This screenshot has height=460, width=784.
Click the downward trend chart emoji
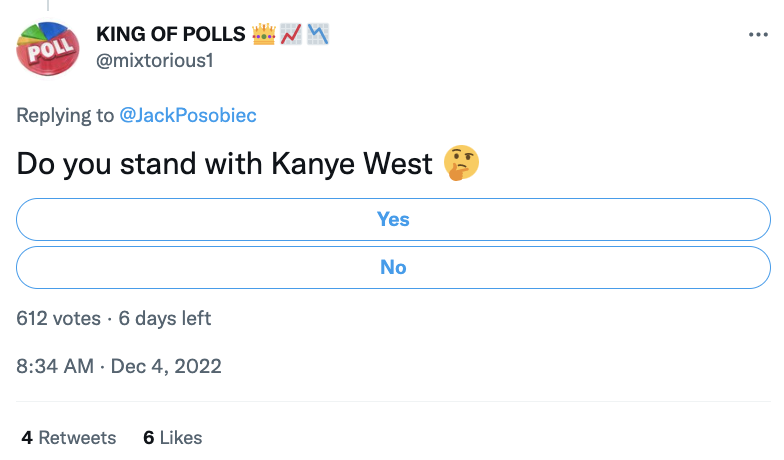click(318, 34)
